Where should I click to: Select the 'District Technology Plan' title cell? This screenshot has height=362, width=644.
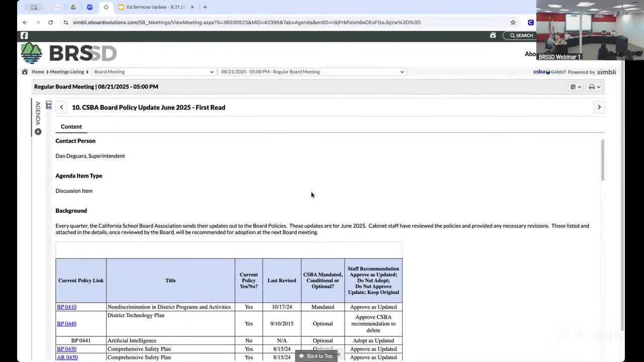pyautogui.click(x=171, y=324)
